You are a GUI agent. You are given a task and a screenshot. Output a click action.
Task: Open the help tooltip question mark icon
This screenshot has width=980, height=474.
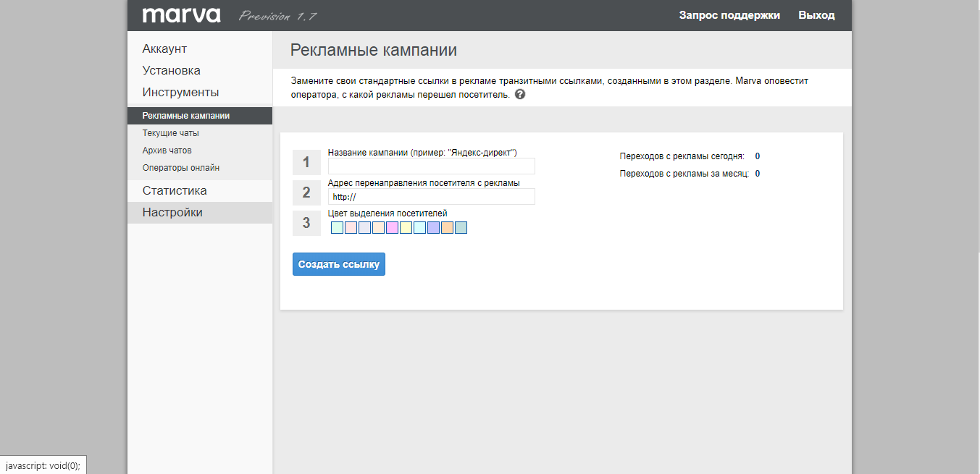pos(520,93)
